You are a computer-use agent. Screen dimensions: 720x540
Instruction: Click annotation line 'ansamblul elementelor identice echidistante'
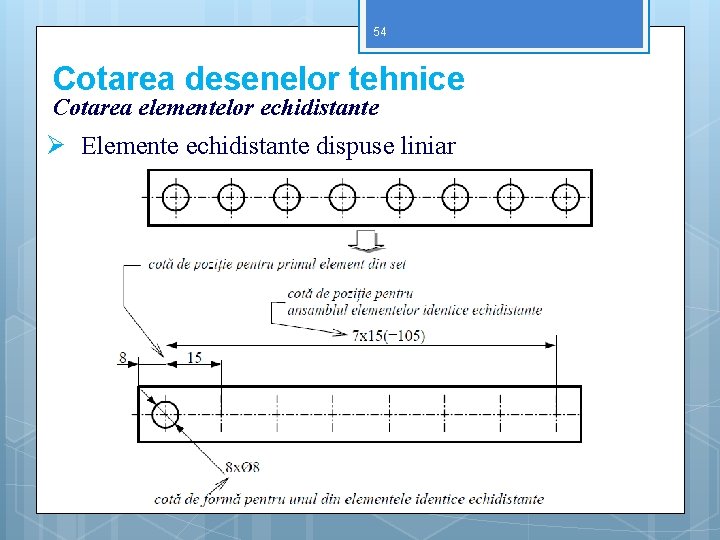coord(415,310)
